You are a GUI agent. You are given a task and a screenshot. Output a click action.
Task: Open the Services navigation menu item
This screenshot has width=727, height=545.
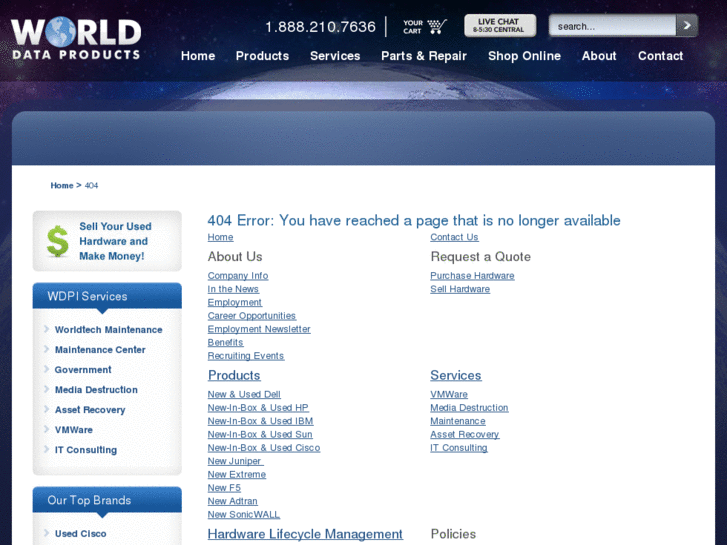(335, 56)
